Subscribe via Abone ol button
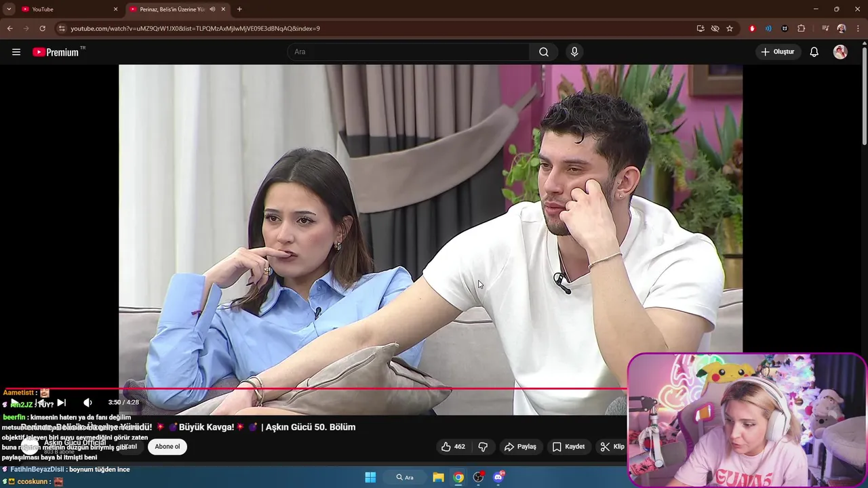This screenshot has height=488, width=868. pyautogui.click(x=167, y=447)
